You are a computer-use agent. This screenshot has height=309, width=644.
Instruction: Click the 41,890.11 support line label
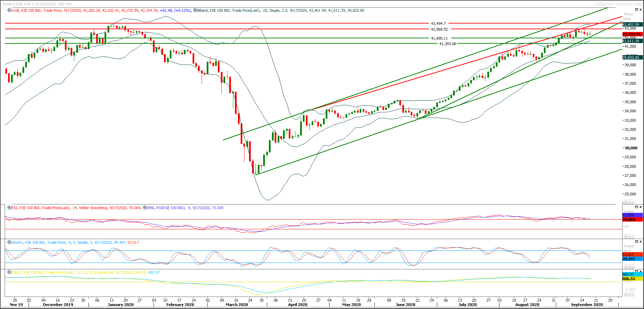439,38
